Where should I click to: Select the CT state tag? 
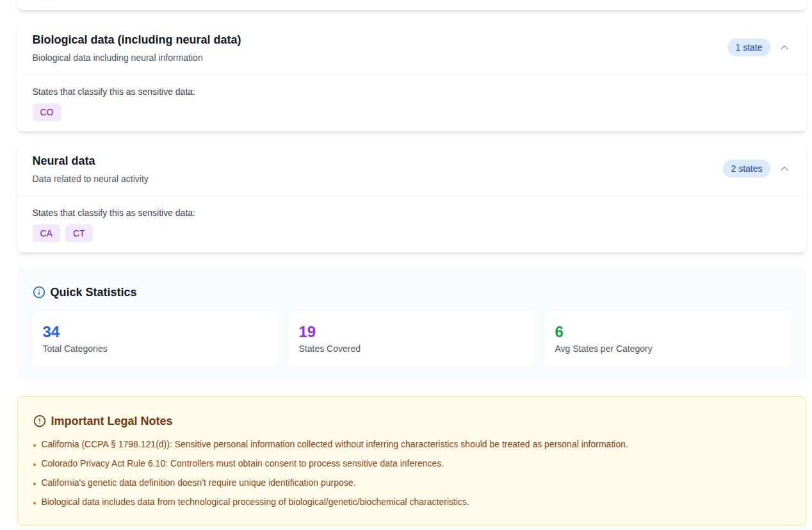click(x=79, y=233)
